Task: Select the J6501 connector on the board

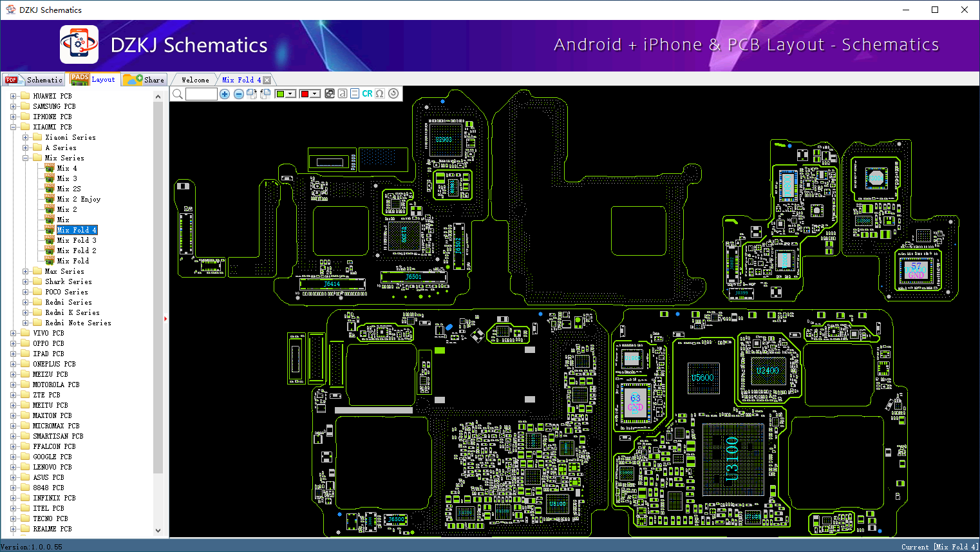Action: (x=413, y=278)
